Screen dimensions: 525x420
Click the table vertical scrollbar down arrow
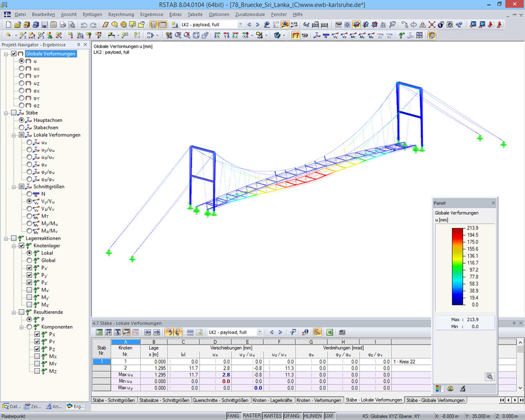tap(520, 388)
